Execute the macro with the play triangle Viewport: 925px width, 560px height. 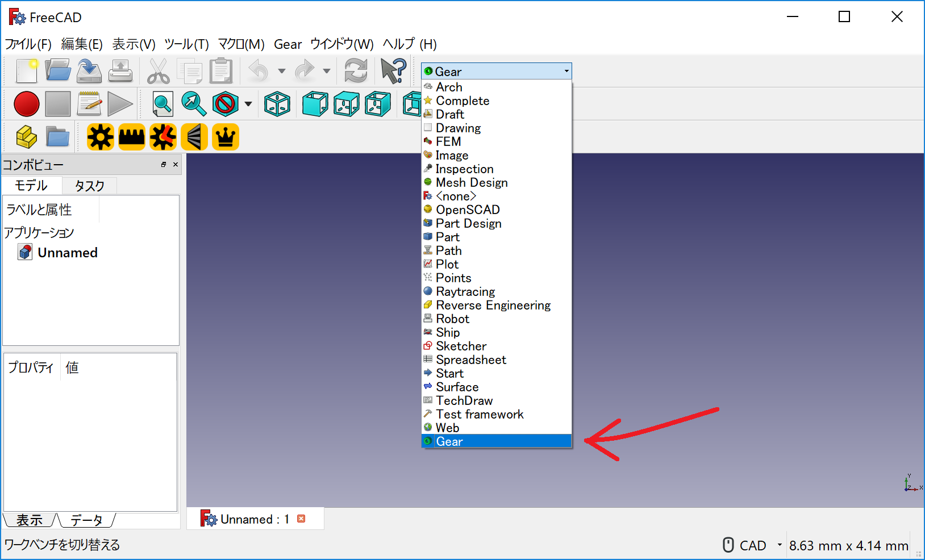click(x=120, y=104)
